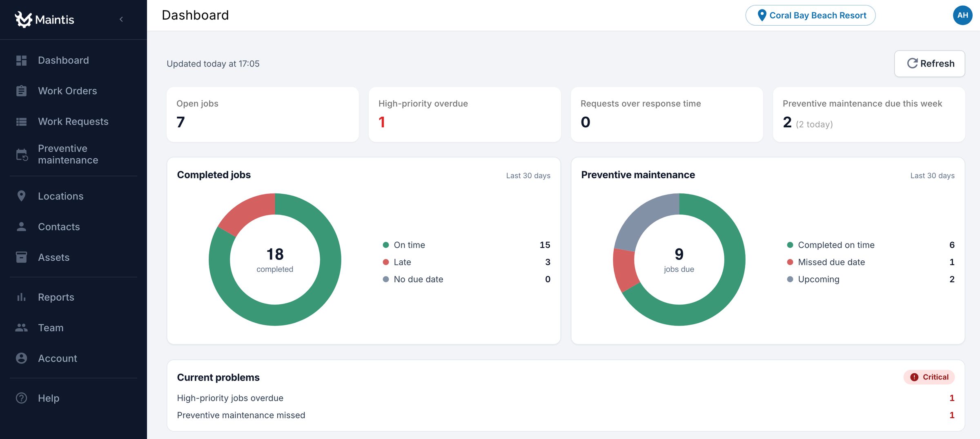980x439 pixels.
Task: Open Work Requests page
Action: [73, 122]
